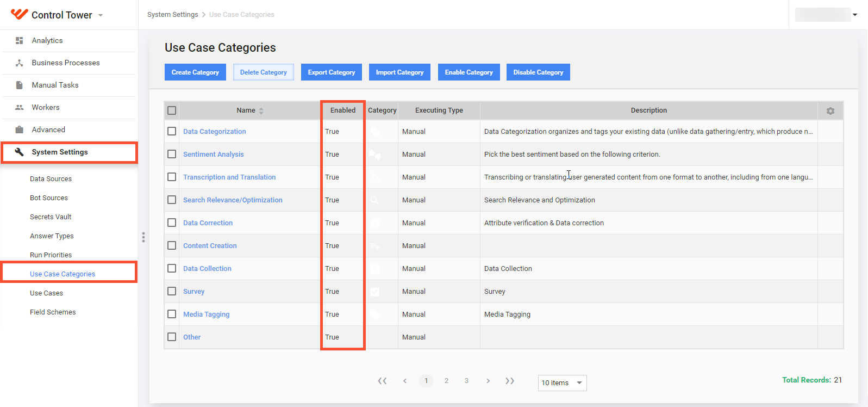Open the Control Tower app dropdown arrow
This screenshot has width=868, height=407.
click(x=101, y=15)
